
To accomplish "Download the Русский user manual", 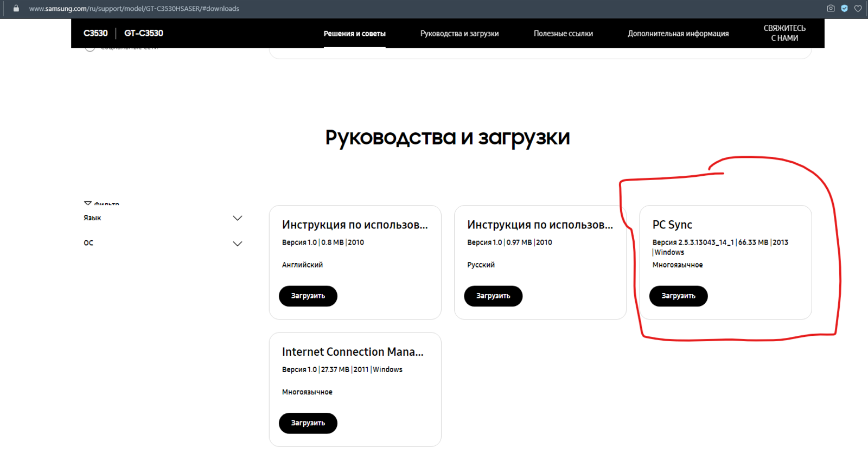I will (x=493, y=296).
